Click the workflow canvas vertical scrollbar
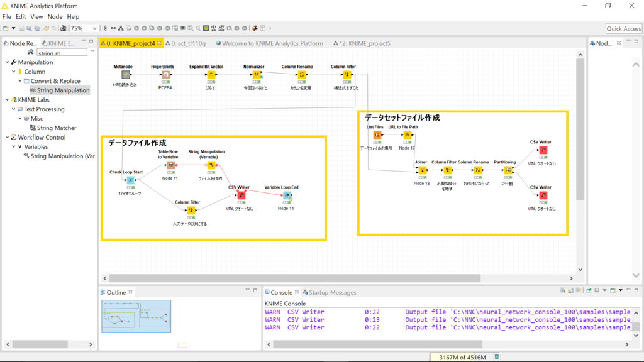 coord(580,129)
